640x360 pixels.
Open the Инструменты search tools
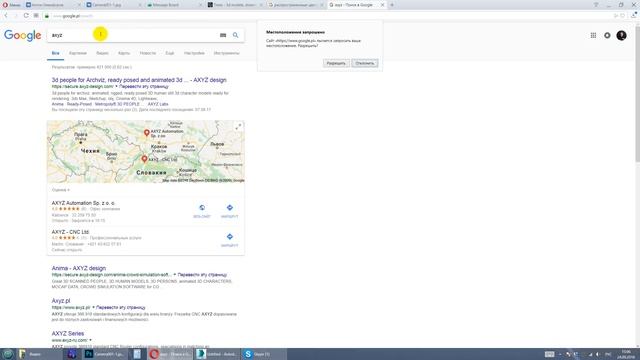pyautogui.click(x=227, y=53)
